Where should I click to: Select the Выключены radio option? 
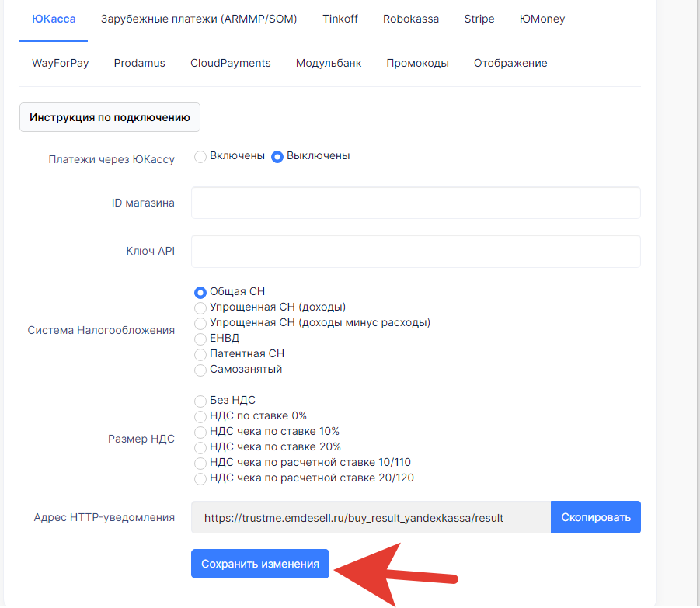pos(277,156)
